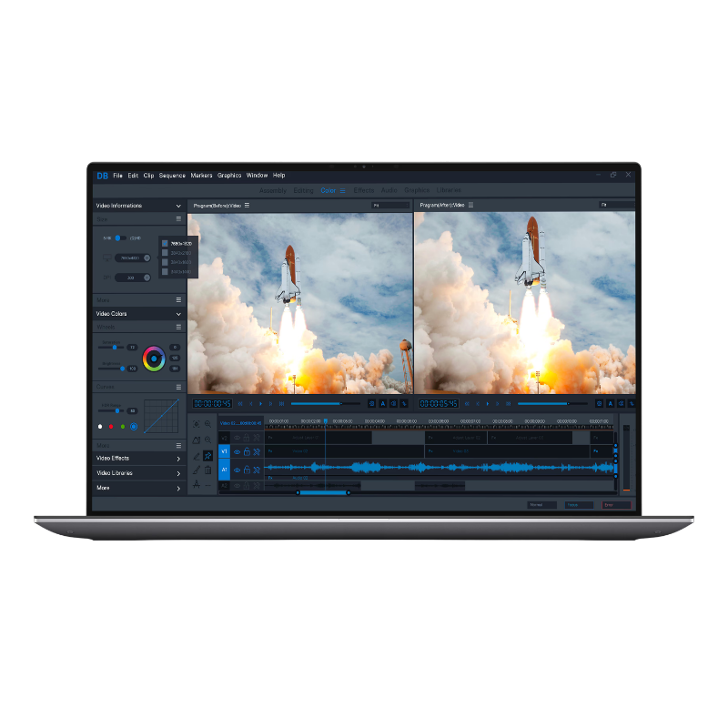Click the Error status button
The width and height of the screenshot is (728, 728).
click(616, 505)
